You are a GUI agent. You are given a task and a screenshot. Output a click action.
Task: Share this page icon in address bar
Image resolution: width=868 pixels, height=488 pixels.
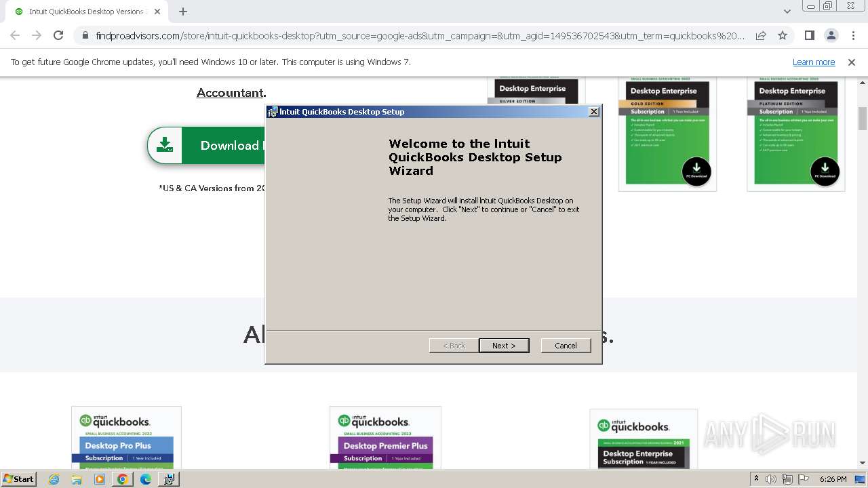[761, 35]
